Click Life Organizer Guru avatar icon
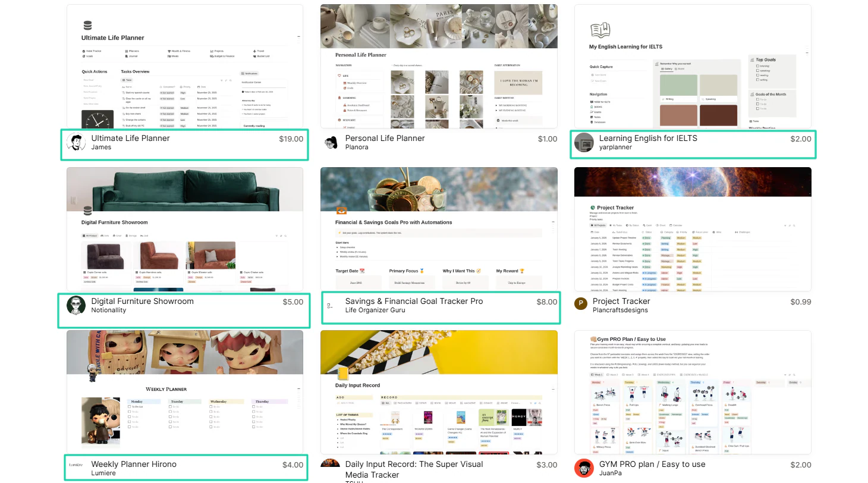Image resolution: width=868 pixels, height=483 pixels. pos(330,306)
